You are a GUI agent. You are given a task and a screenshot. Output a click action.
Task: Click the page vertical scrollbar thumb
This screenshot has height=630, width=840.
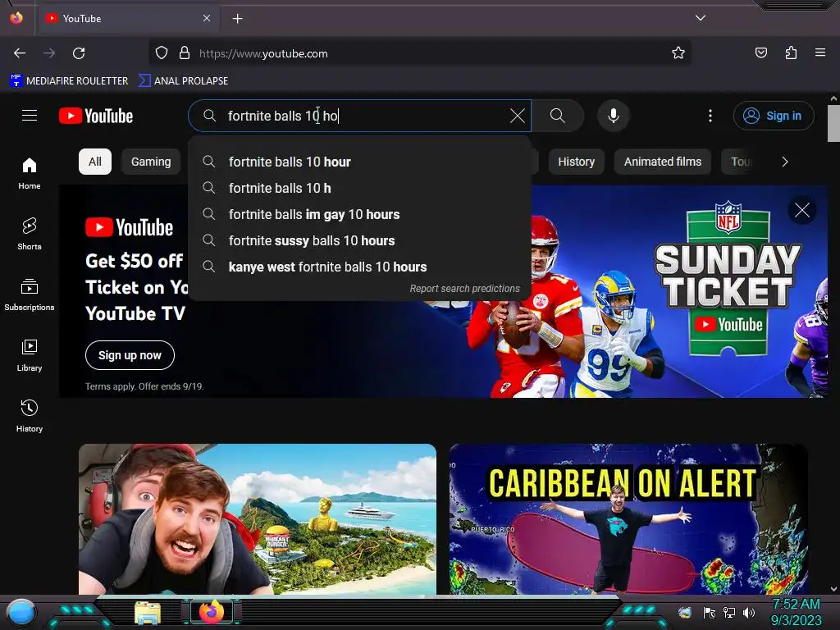(x=833, y=124)
